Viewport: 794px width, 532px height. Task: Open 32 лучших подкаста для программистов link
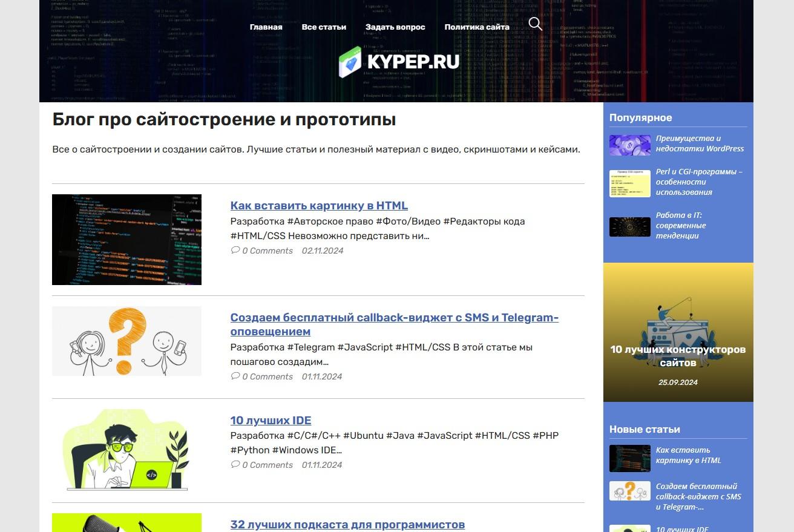click(x=347, y=525)
